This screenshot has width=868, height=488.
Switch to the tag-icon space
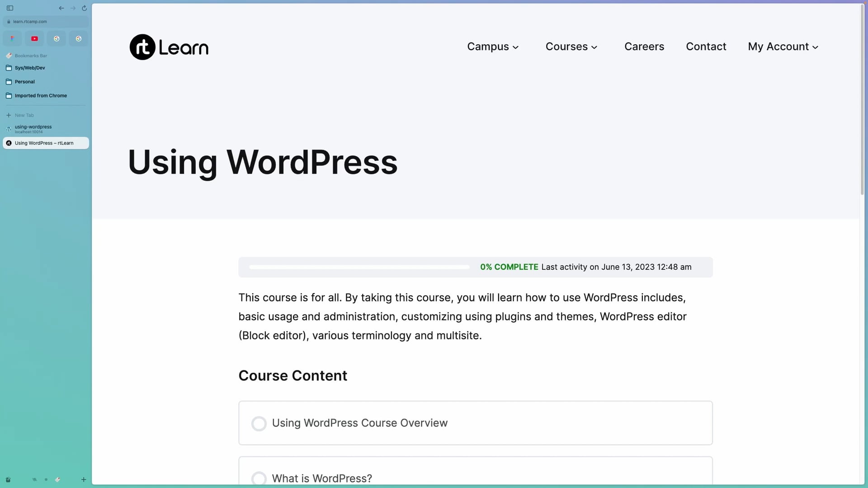pyautogui.click(x=57, y=480)
